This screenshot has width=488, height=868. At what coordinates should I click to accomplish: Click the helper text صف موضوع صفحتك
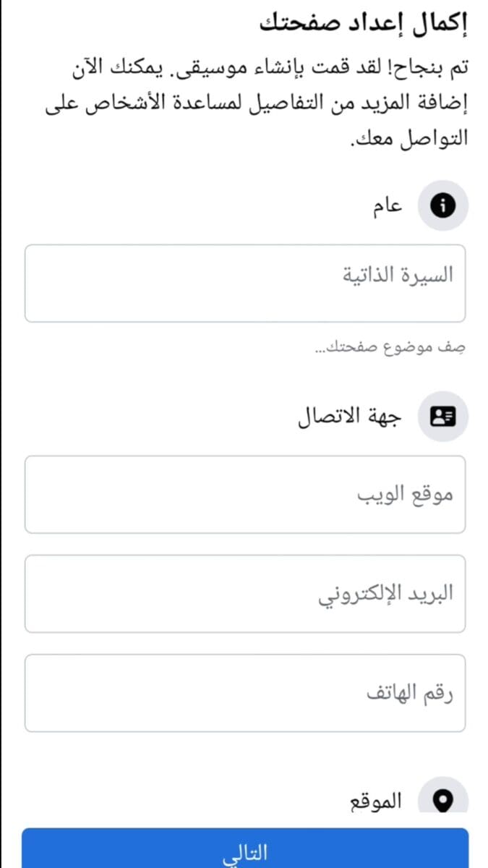pyautogui.click(x=391, y=348)
